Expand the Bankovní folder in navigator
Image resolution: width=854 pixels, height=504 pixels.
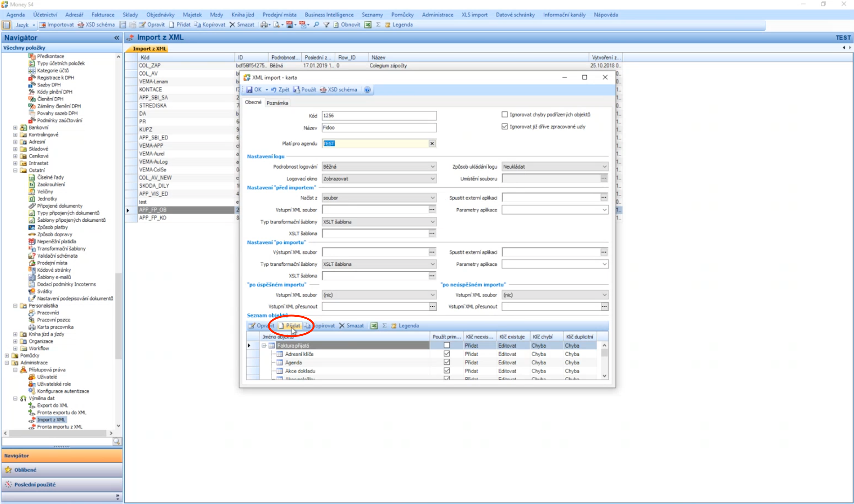(15, 127)
